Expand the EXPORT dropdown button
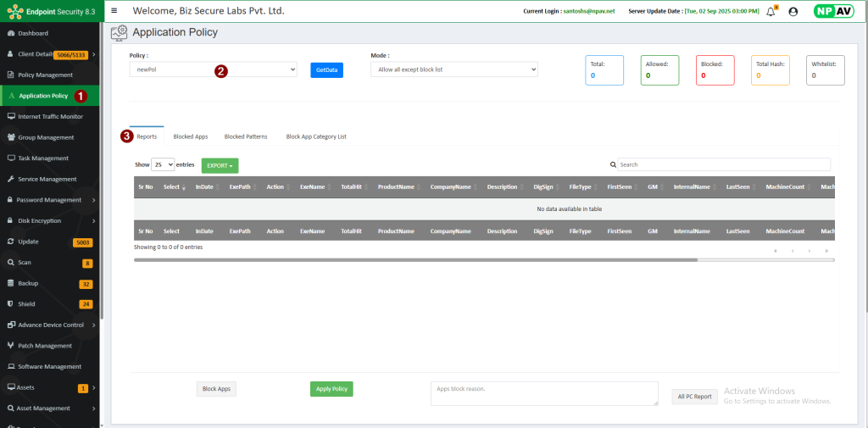Viewport: 868px width, 428px height. pos(220,165)
